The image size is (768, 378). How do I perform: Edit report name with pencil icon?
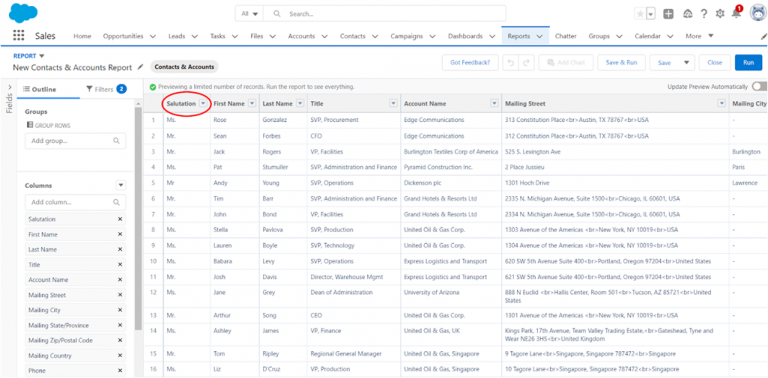tap(141, 67)
